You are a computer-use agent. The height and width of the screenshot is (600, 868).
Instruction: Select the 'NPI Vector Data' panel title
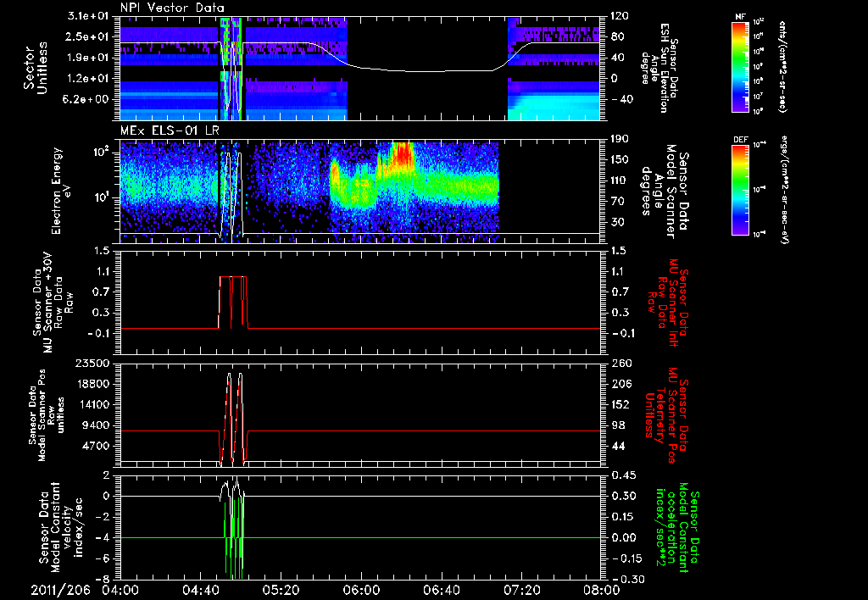[172, 8]
